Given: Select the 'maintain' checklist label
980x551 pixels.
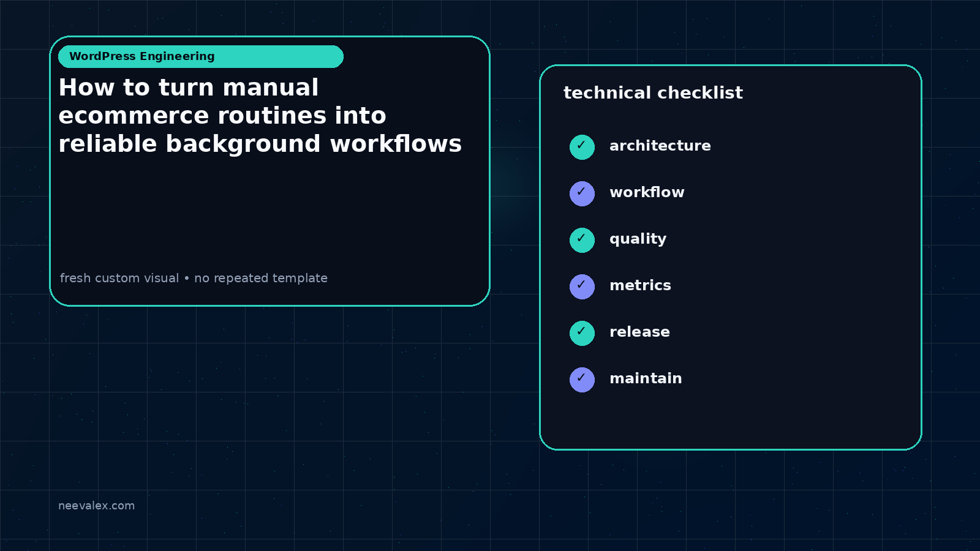Looking at the screenshot, I should tap(646, 378).
